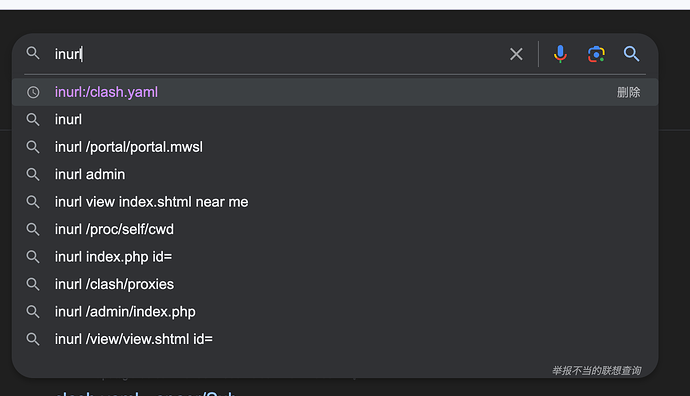
Task: Start voice search with microphone icon
Action: point(560,54)
